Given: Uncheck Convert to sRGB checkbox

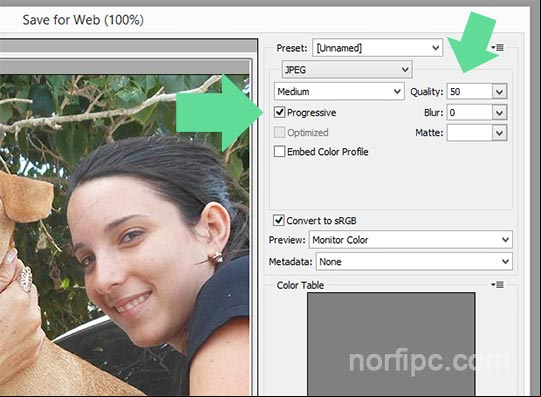Looking at the screenshot, I should click(x=279, y=220).
